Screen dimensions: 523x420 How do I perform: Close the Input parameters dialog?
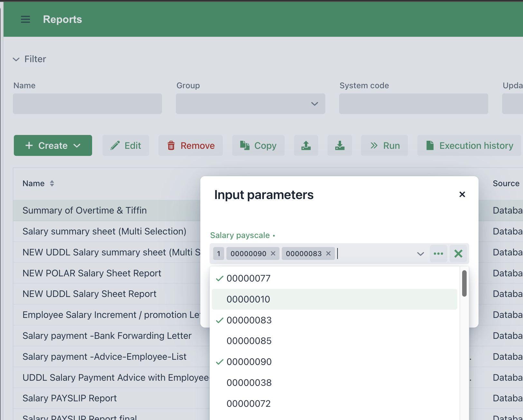(x=462, y=194)
